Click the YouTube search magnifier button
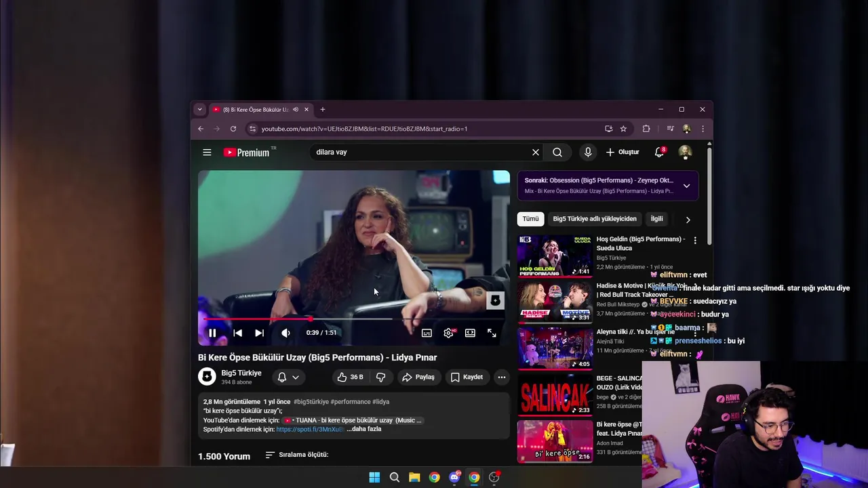The height and width of the screenshot is (488, 868). pyautogui.click(x=557, y=152)
